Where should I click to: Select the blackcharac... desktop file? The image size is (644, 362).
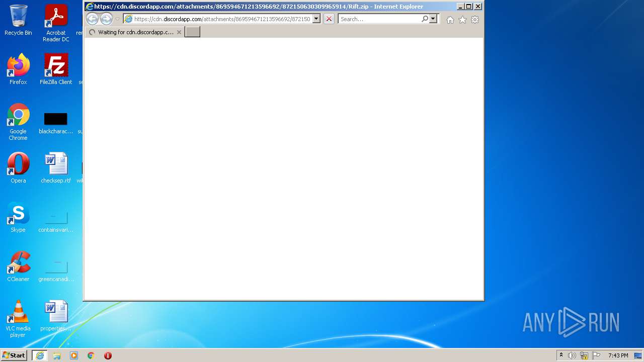point(56,123)
